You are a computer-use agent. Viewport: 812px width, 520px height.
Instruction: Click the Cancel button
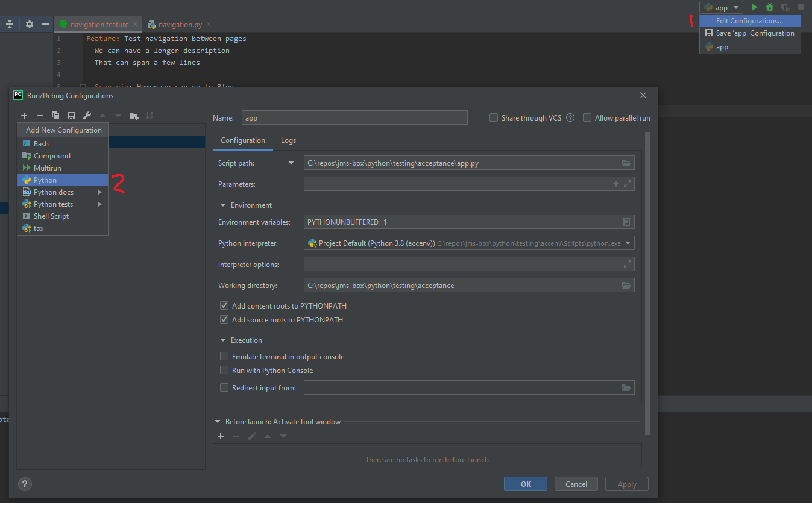coord(576,484)
